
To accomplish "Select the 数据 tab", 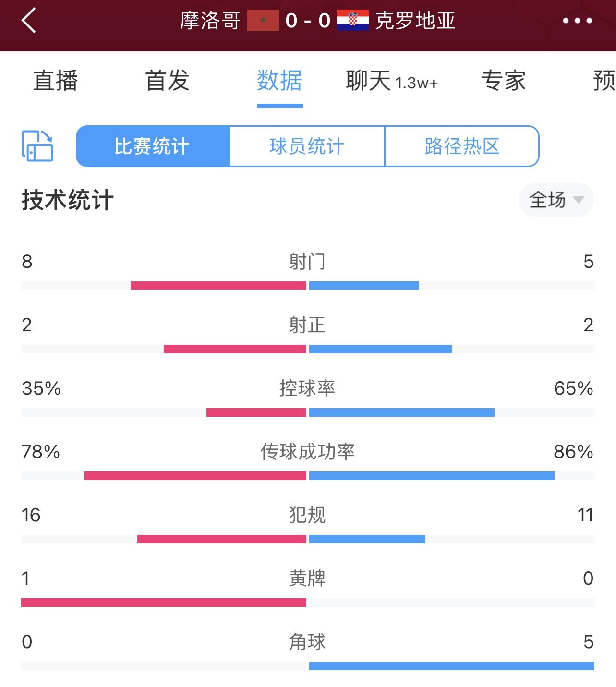I will pyautogui.click(x=279, y=81).
